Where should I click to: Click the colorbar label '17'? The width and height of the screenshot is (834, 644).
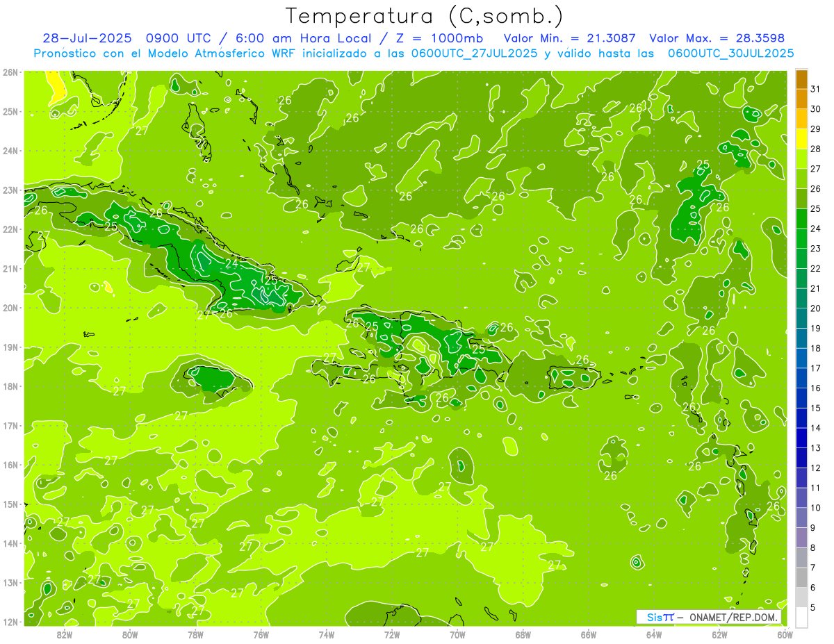pos(816,368)
